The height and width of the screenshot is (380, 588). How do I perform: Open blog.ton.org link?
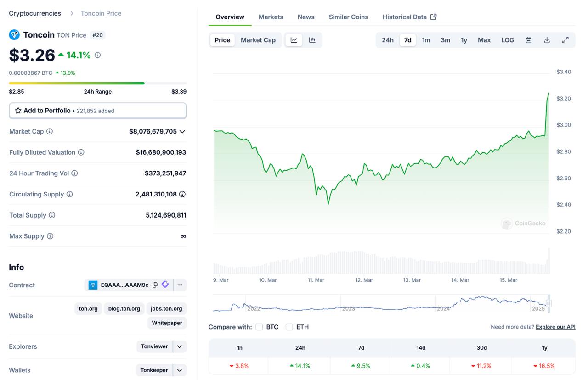[x=124, y=308]
